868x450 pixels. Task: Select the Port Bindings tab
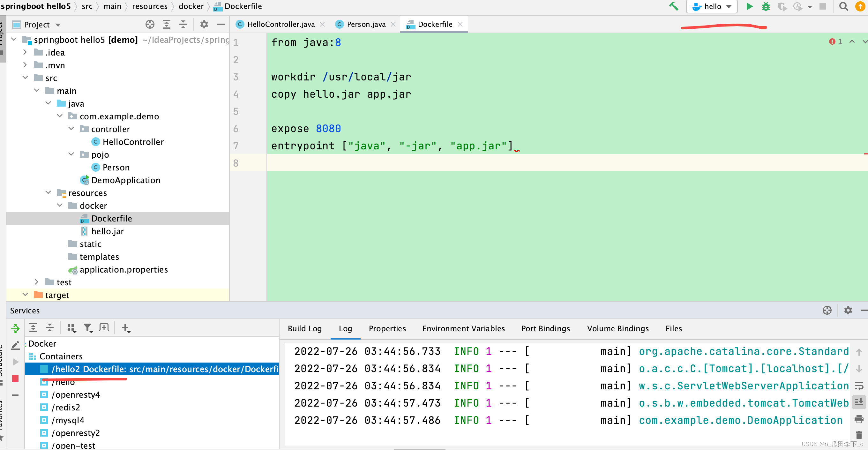tap(545, 328)
